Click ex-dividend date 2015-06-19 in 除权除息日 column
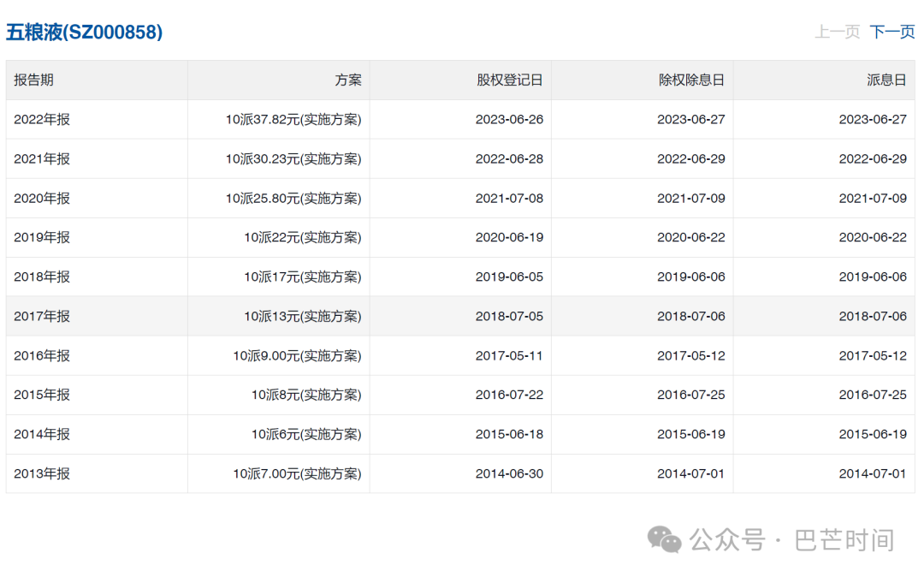The height and width of the screenshot is (577, 924). [x=691, y=434]
